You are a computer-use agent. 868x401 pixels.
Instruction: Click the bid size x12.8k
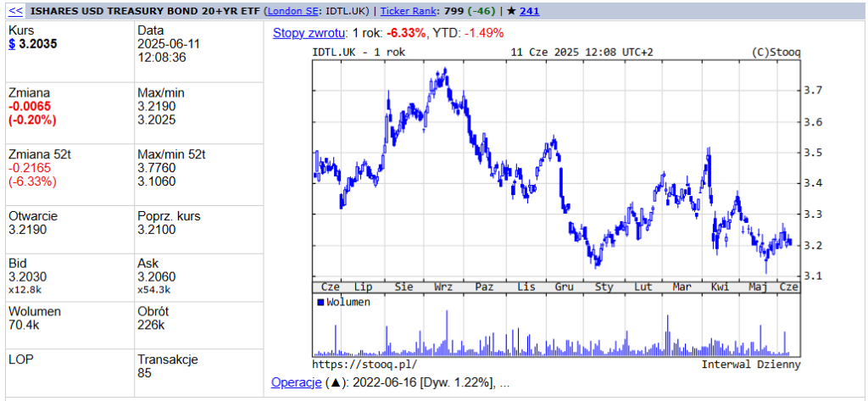click(x=23, y=289)
